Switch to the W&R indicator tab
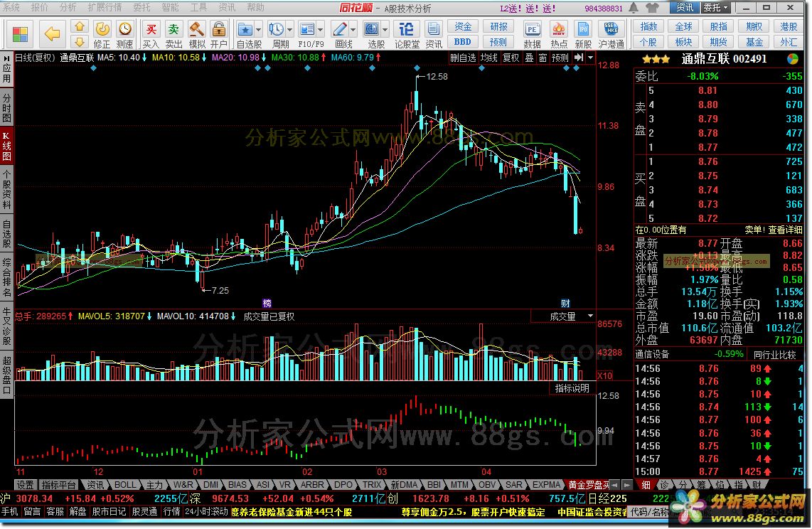 [x=183, y=485]
